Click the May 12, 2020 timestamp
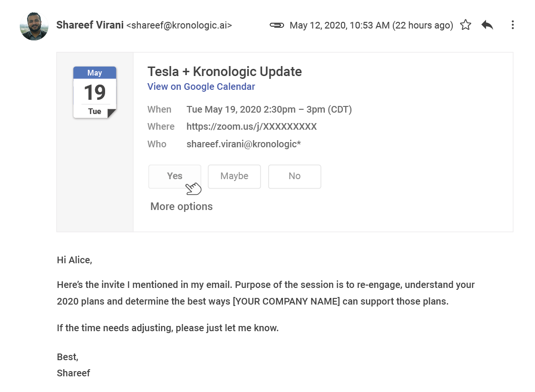 371,25
